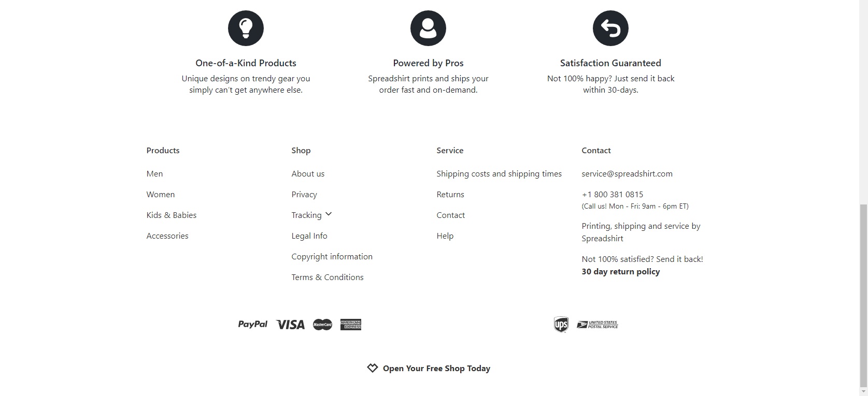This screenshot has height=396, width=868.
Task: Open the Men products link
Action: pos(154,174)
